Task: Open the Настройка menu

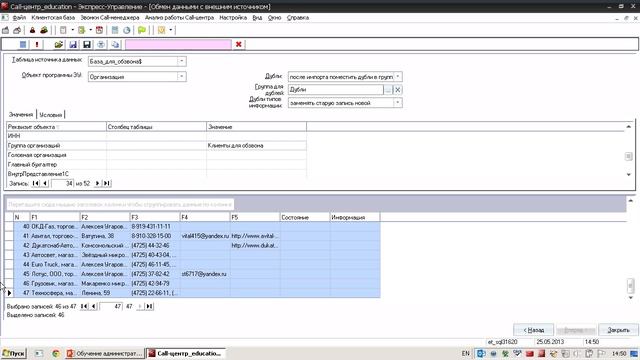Action: coord(233,18)
